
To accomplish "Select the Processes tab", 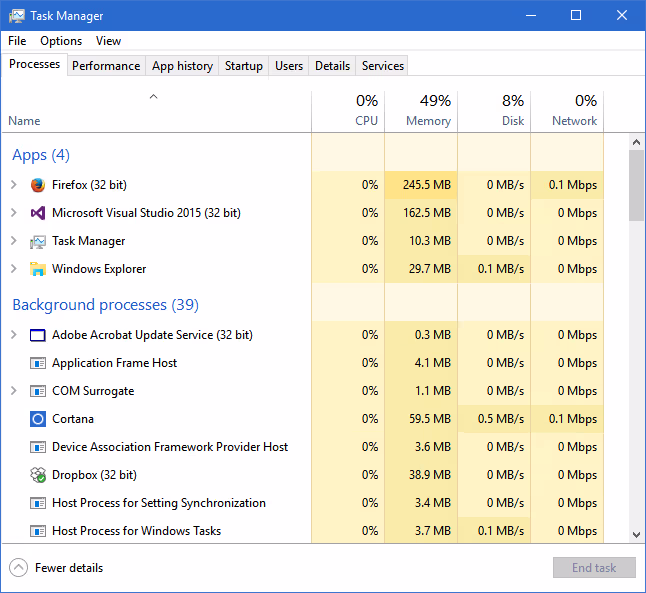I will pos(35,64).
